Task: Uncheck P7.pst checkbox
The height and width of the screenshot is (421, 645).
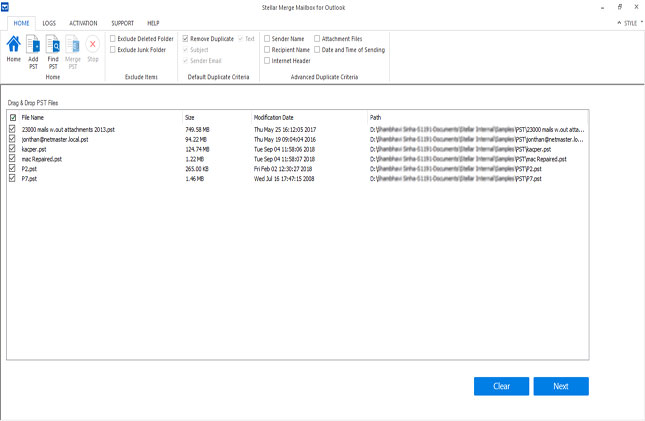Action: click(12, 179)
